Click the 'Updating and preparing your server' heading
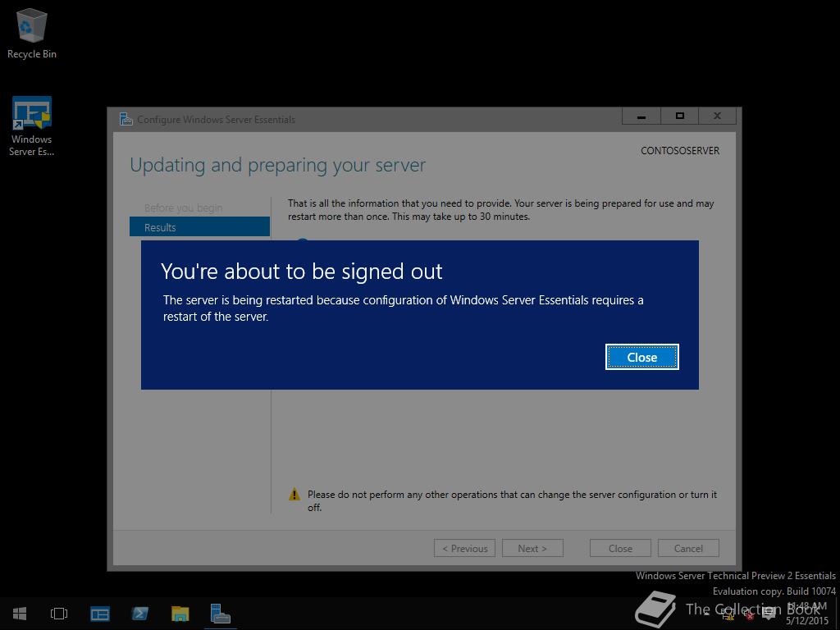This screenshot has width=840, height=630. pos(277,165)
